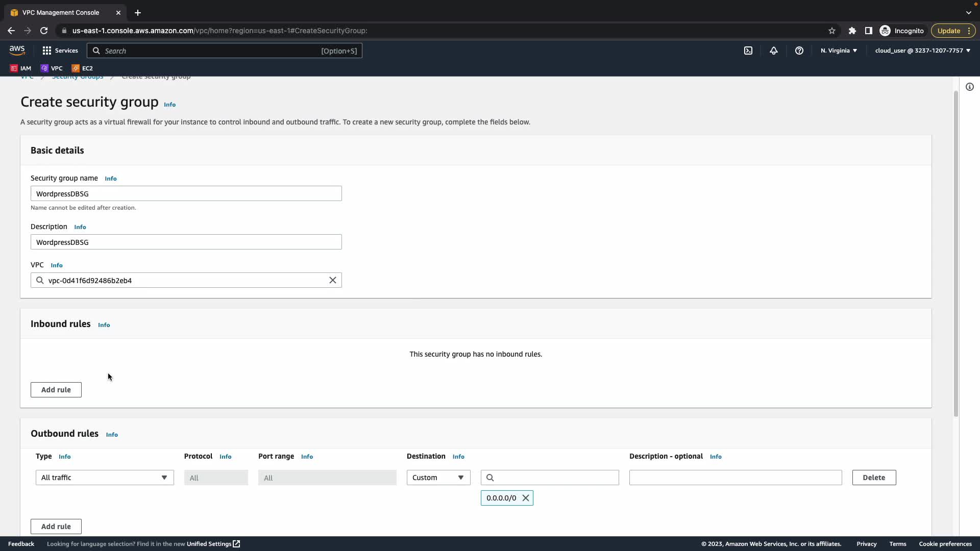Viewport: 980px width, 551px height.
Task: Open the Custom destination dropdown
Action: (x=438, y=478)
